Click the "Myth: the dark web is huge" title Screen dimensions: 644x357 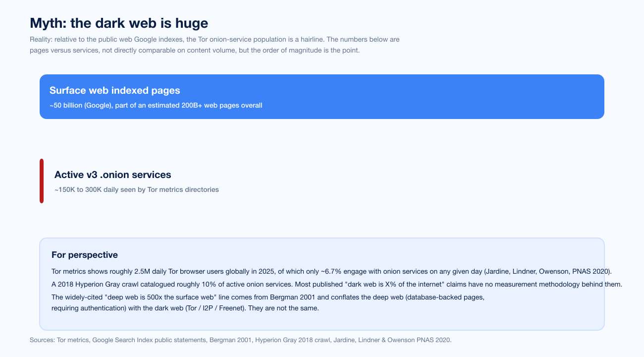click(119, 23)
